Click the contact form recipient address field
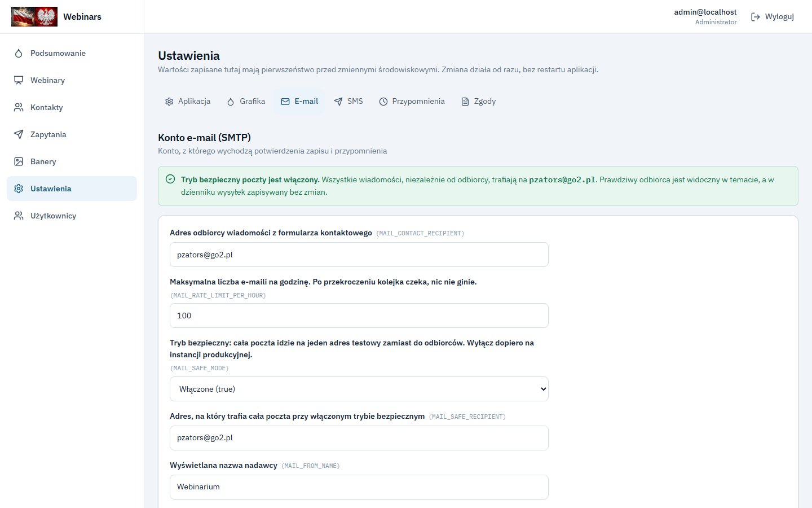Screen dimensions: 812x508 359,255
